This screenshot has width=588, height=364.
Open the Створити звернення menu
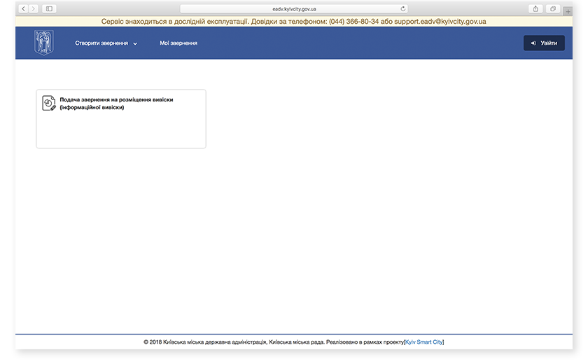tap(101, 43)
